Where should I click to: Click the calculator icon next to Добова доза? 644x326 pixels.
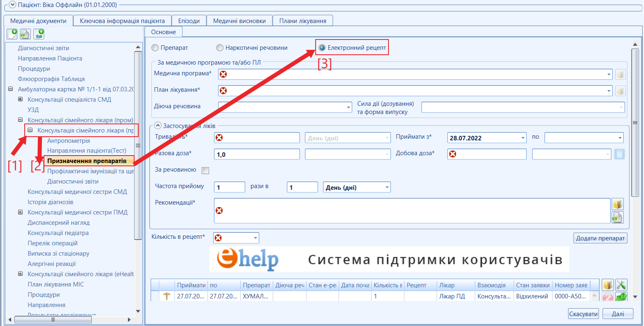(619, 154)
